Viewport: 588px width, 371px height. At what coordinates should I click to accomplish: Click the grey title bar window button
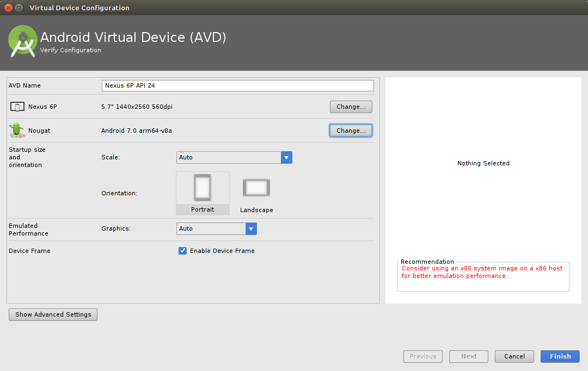tap(19, 8)
